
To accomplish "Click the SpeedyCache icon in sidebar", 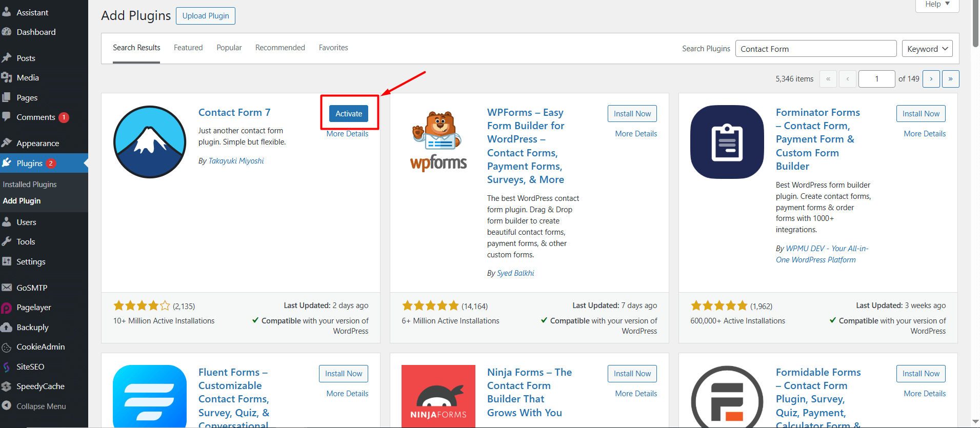I will [x=7, y=386].
